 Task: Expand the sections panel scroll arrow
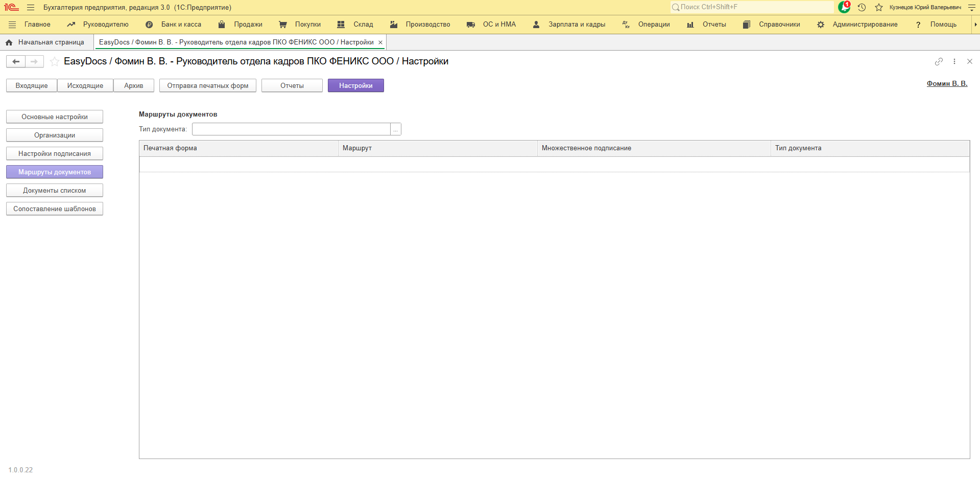tap(975, 25)
